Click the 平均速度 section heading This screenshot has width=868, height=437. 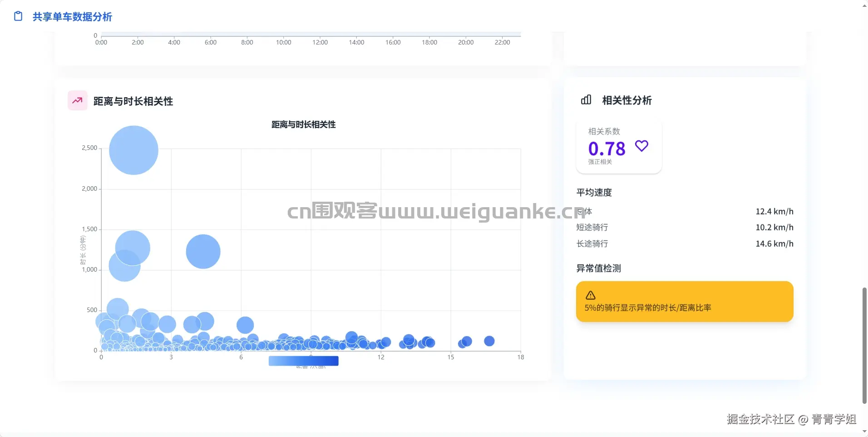(594, 193)
